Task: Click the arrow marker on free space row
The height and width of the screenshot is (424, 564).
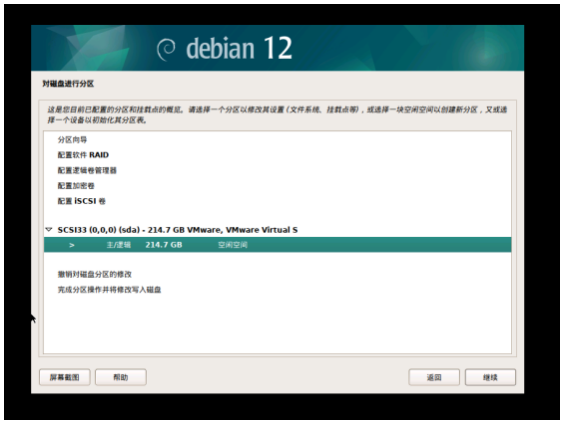Action: (72, 245)
